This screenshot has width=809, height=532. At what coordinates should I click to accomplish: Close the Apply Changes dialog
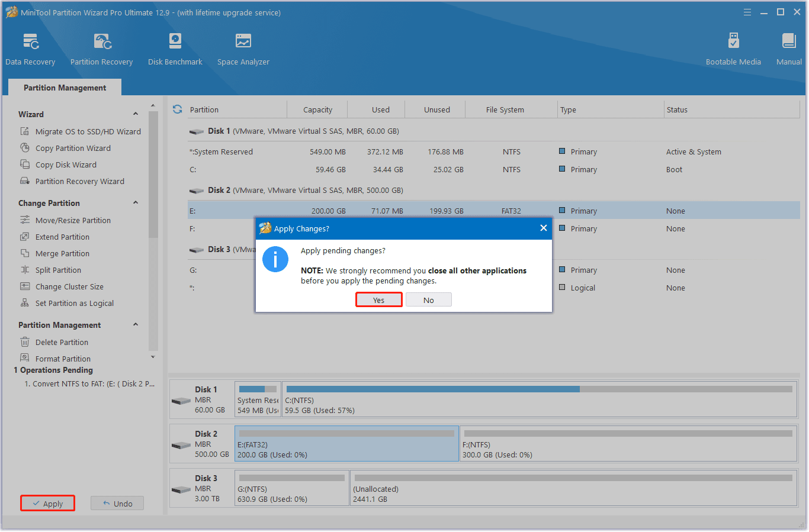[543, 228]
